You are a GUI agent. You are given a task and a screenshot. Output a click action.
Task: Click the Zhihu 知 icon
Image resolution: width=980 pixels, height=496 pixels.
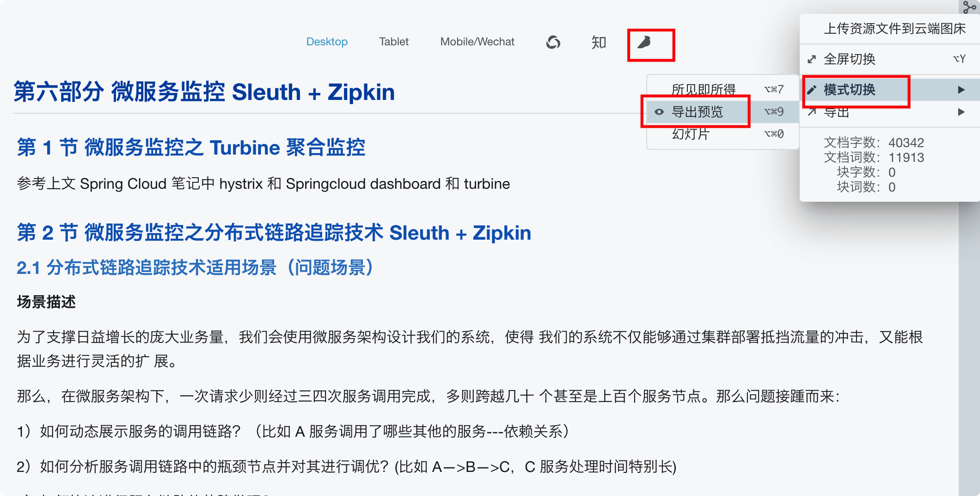coord(599,42)
